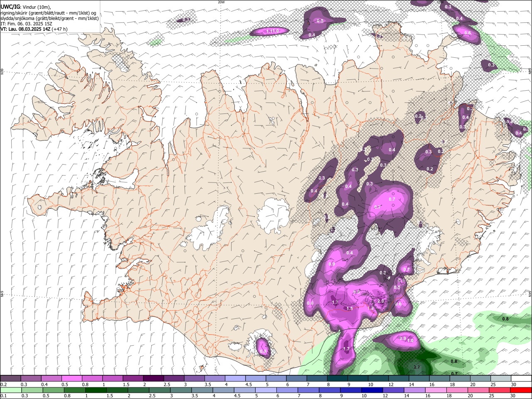The image size is (532, 399).
Task: Click the bright red rain swatch after 30
Action: coord(521,390)
